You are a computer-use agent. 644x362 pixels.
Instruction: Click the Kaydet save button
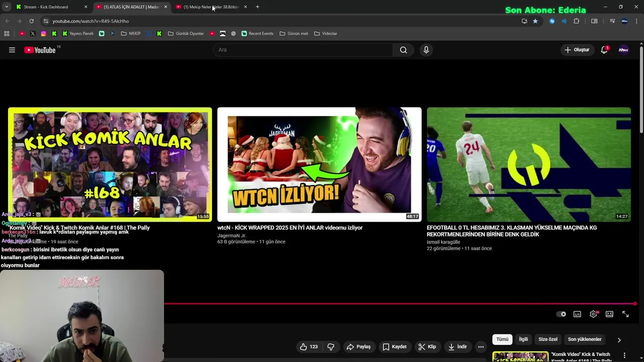pos(394,346)
